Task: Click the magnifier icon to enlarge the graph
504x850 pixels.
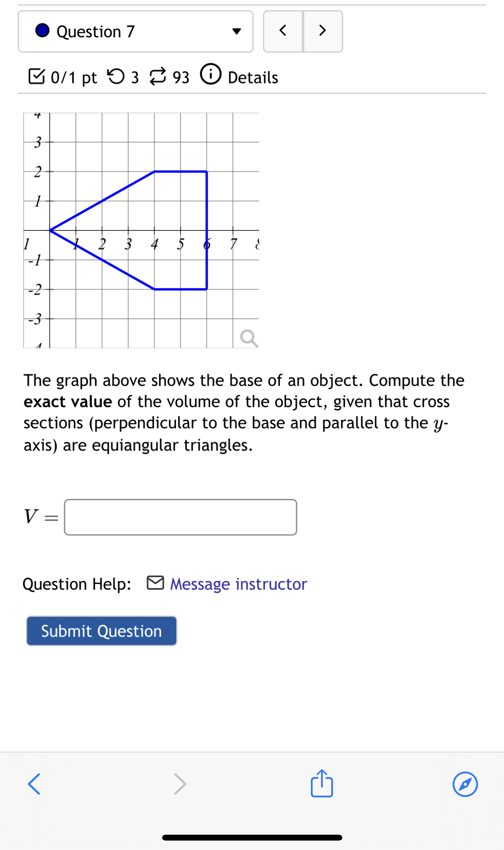Action: click(249, 338)
